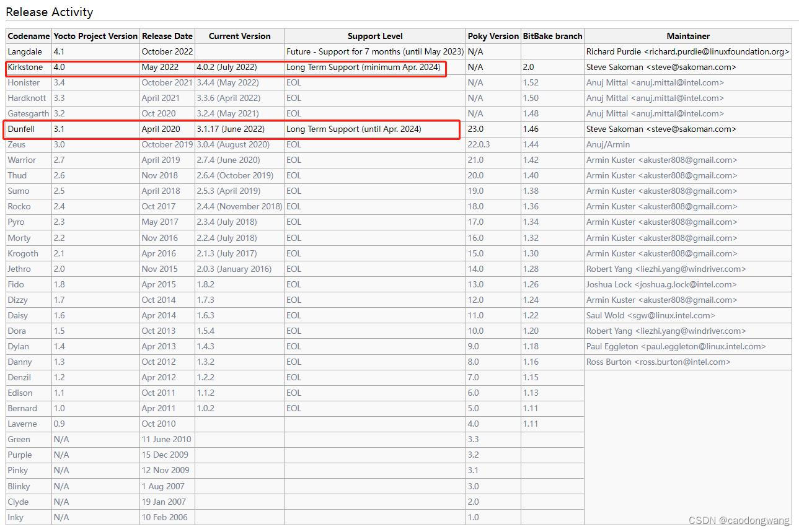The height and width of the screenshot is (532, 799).
Task: Click the 10 Feb 2006 release date cell
Action: pos(167,517)
